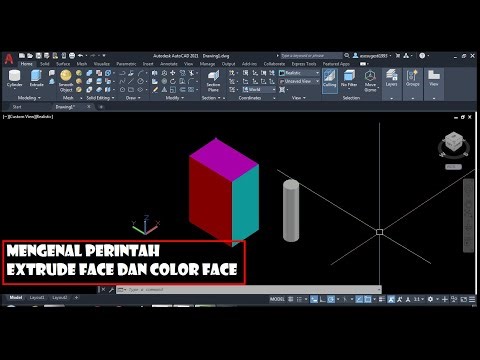
Task: Switch to the Solid ribbon tab
Action: pyautogui.click(x=44, y=64)
